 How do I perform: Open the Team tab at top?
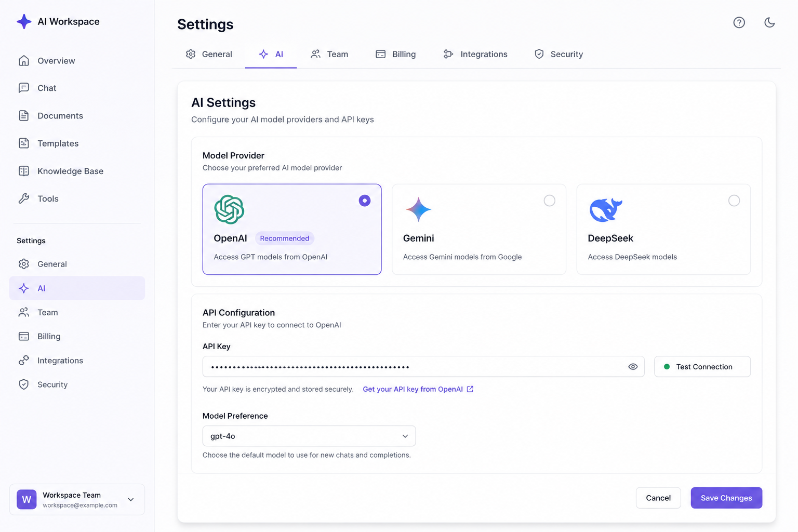pyautogui.click(x=329, y=54)
